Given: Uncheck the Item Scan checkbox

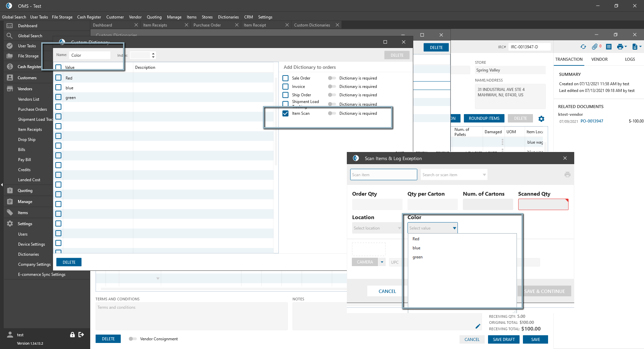Looking at the screenshot, I should [285, 113].
